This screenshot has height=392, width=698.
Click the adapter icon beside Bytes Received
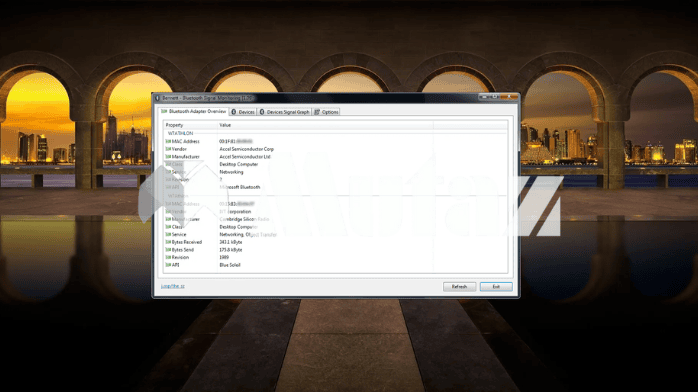tap(168, 242)
